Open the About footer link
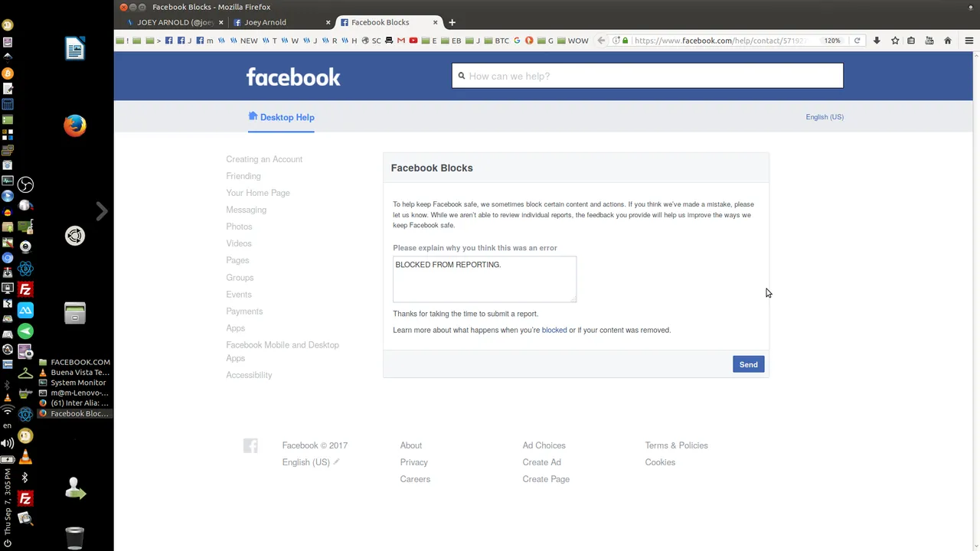This screenshot has height=551, width=980. (x=411, y=445)
